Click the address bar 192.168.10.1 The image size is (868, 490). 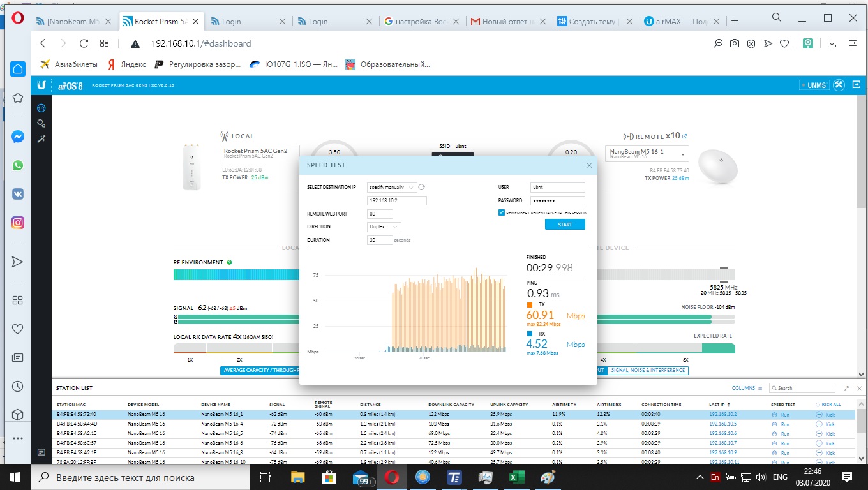coord(201,43)
